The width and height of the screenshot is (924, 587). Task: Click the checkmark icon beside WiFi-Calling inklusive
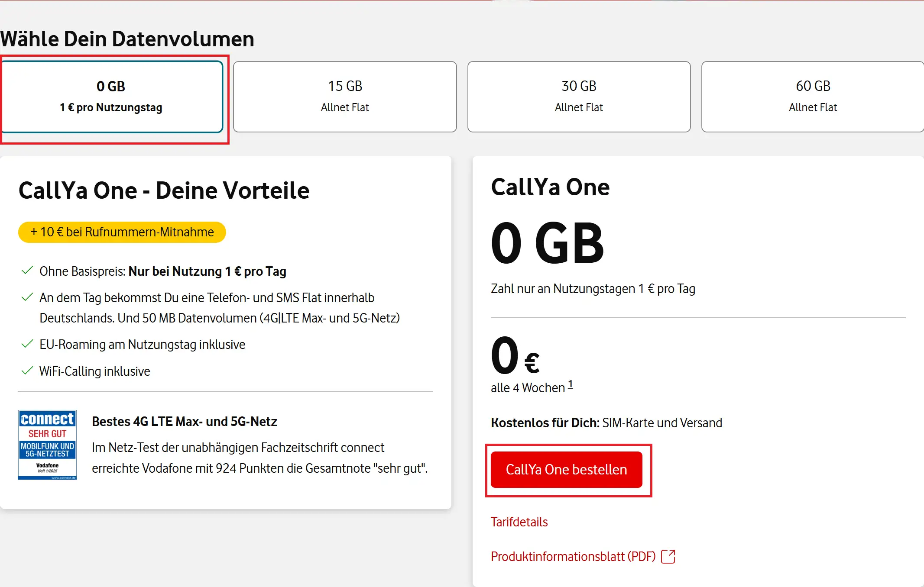pyautogui.click(x=27, y=371)
